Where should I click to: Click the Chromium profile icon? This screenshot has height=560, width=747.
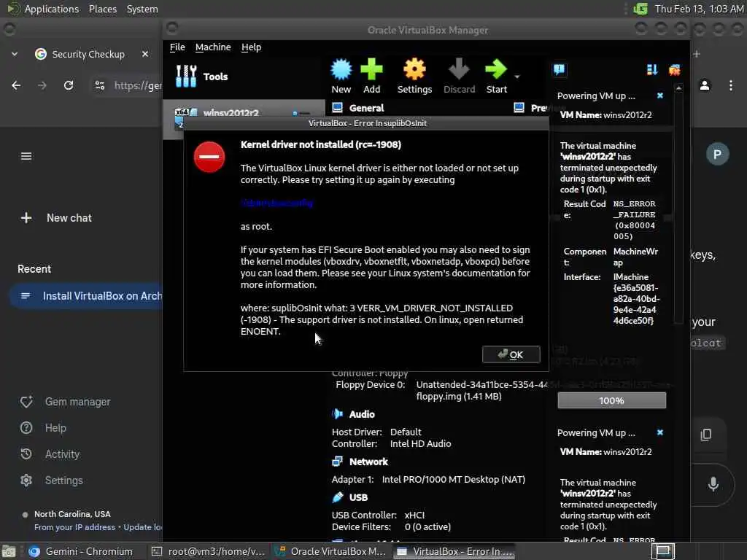[x=705, y=85]
